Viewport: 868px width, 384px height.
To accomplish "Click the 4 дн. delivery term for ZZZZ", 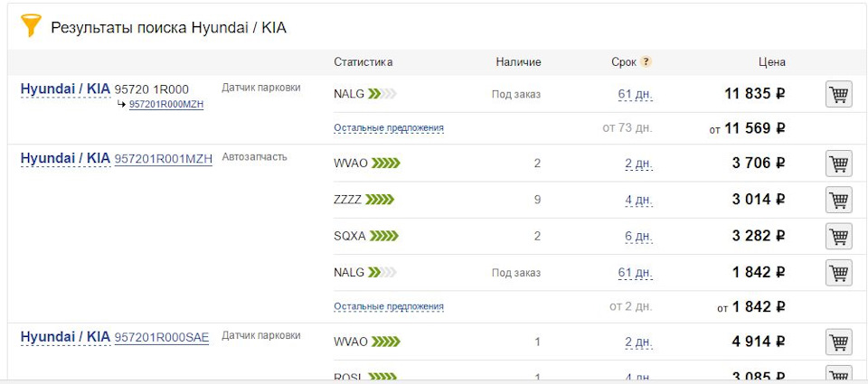I will point(637,200).
